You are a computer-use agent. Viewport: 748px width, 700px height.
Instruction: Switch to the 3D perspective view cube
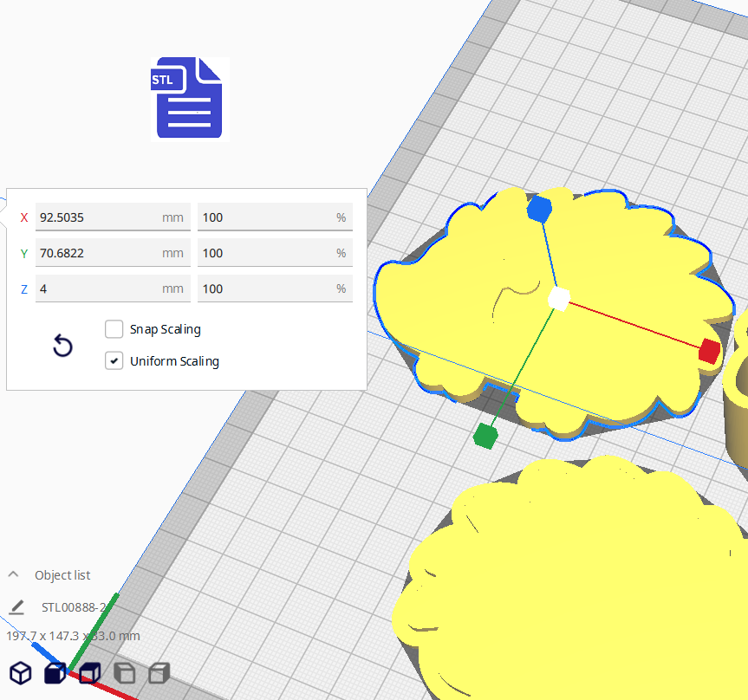click(x=21, y=673)
